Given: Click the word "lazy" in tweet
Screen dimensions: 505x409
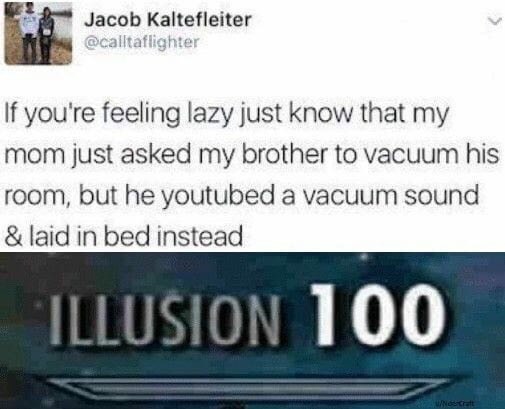Looking at the screenshot, I should (x=210, y=115).
